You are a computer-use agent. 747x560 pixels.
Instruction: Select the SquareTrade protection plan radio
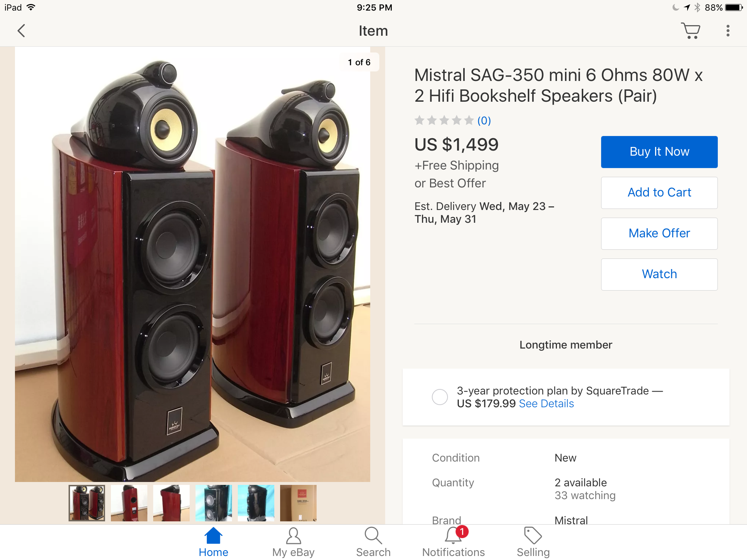(440, 397)
